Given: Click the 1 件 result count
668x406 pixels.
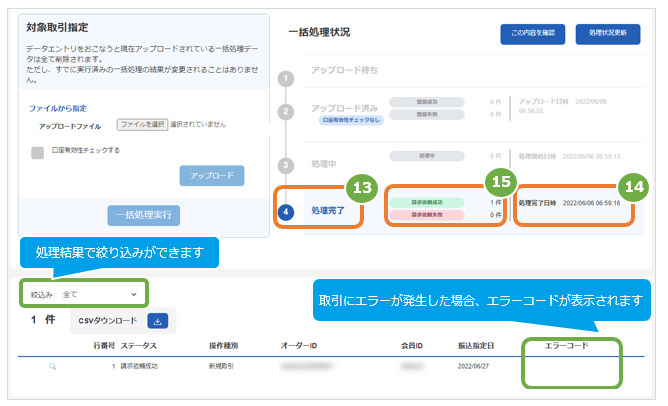Looking at the screenshot, I should pyautogui.click(x=43, y=320).
